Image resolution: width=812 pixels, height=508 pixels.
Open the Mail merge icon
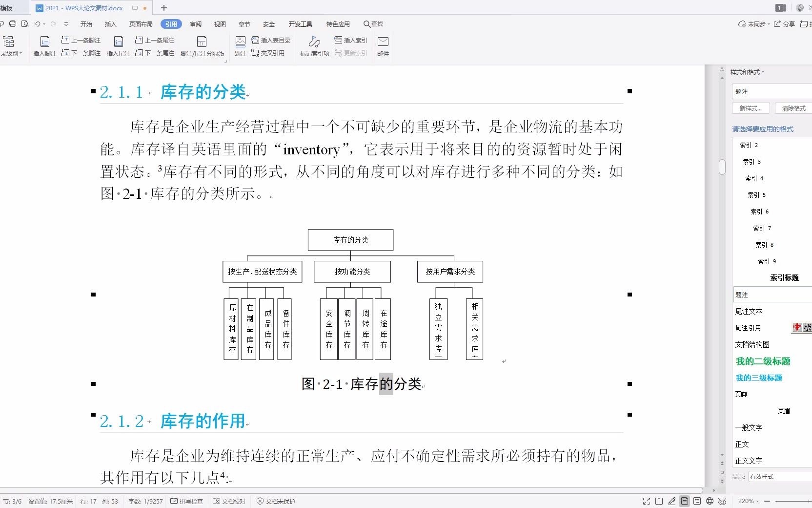[383, 46]
